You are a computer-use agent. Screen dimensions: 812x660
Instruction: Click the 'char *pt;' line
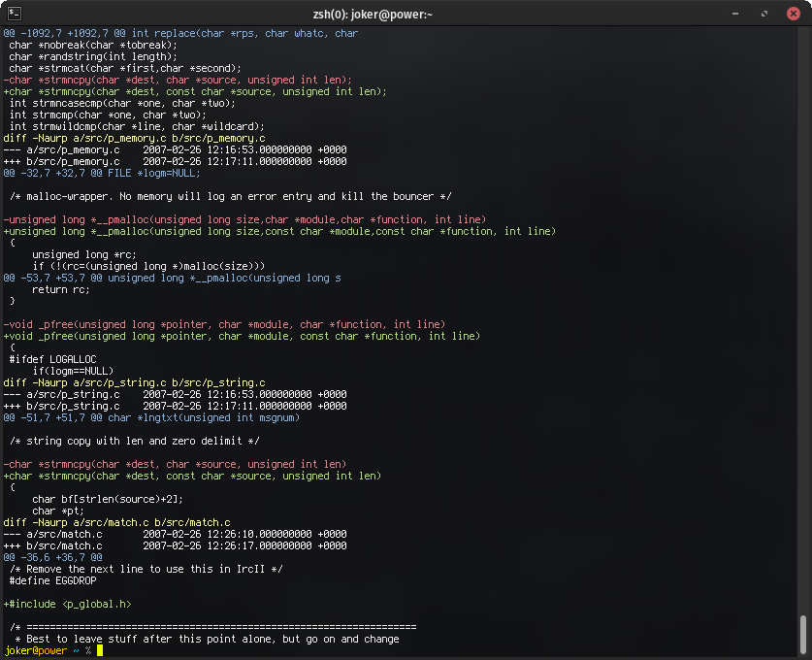[58, 511]
